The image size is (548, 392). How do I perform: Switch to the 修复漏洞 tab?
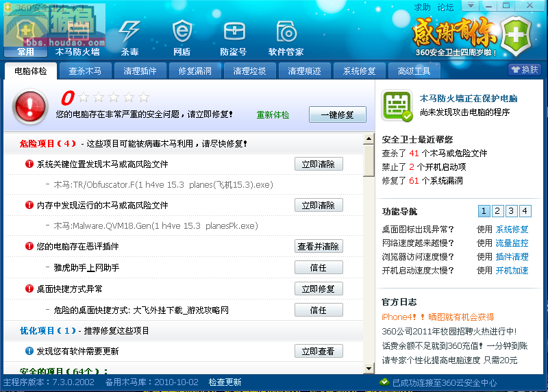(x=195, y=71)
